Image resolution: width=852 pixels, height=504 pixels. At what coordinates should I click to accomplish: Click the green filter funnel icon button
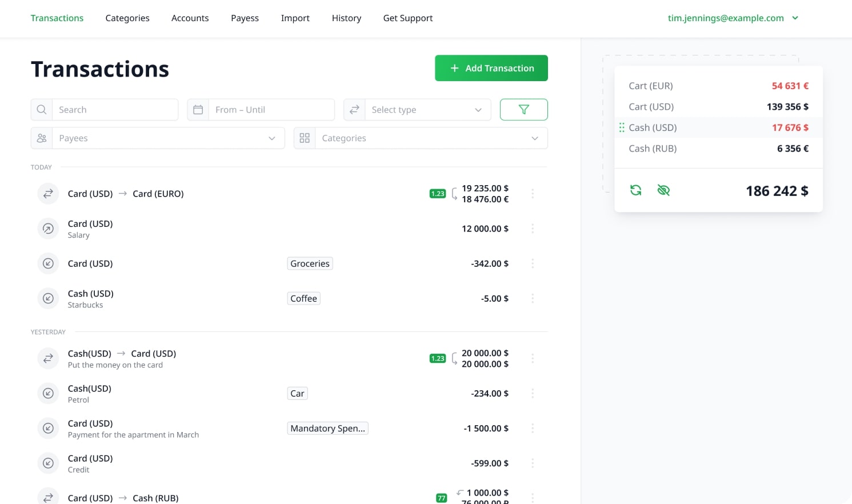tap(523, 110)
